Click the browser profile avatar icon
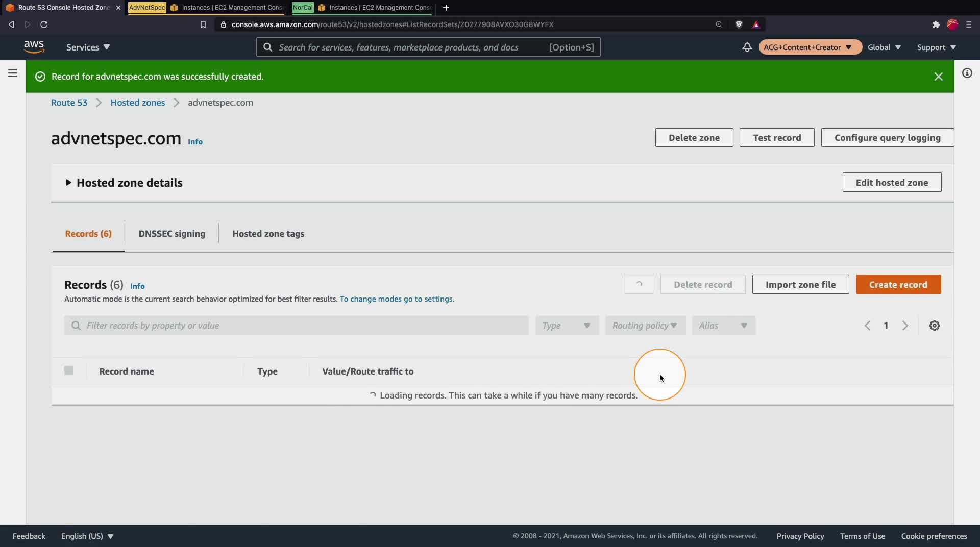The width and height of the screenshot is (980, 547). click(x=952, y=24)
